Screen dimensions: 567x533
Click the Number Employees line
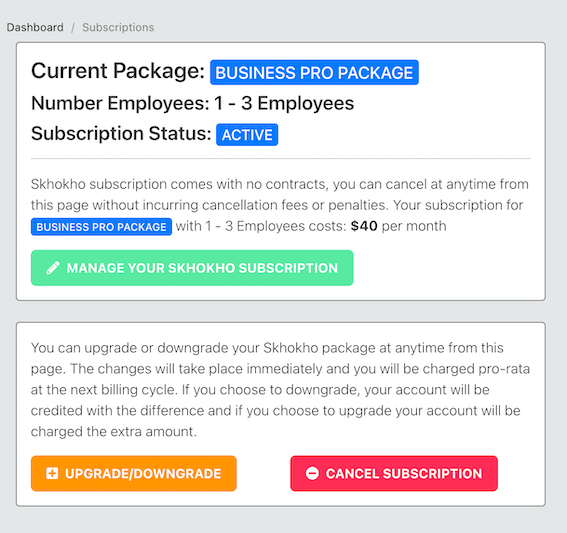click(192, 103)
